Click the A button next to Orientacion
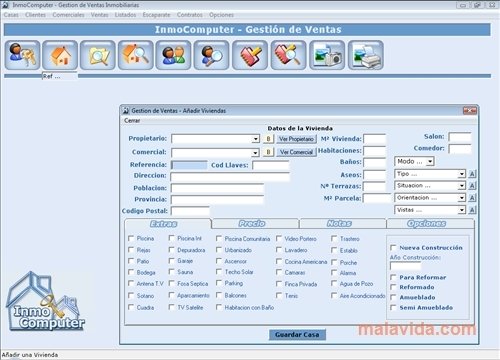The height and width of the screenshot is (360, 500). [472, 198]
